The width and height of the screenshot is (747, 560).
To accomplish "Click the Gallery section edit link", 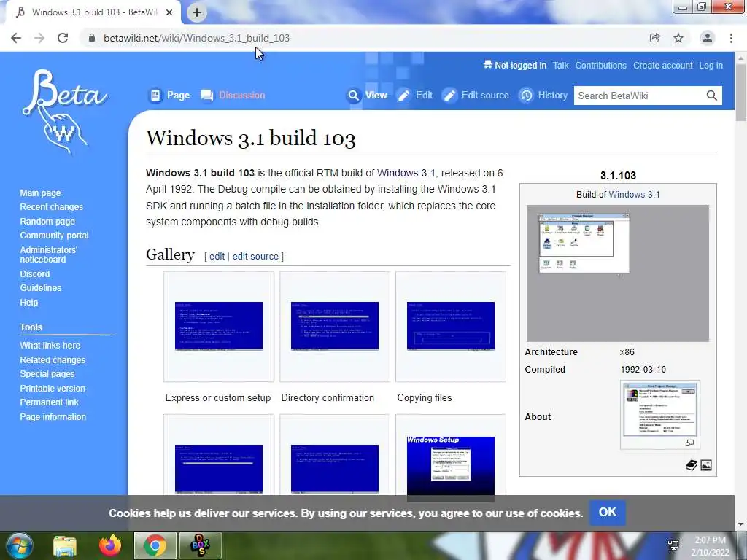I will pos(217,256).
